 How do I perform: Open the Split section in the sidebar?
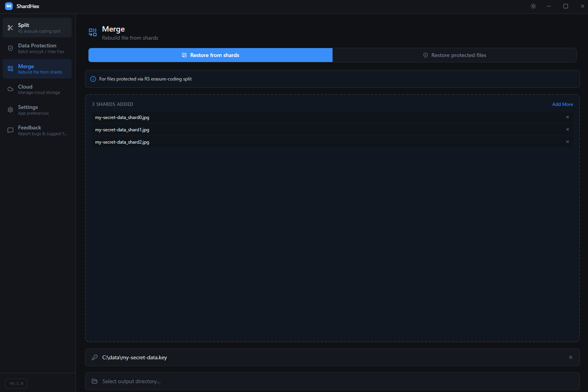click(37, 28)
